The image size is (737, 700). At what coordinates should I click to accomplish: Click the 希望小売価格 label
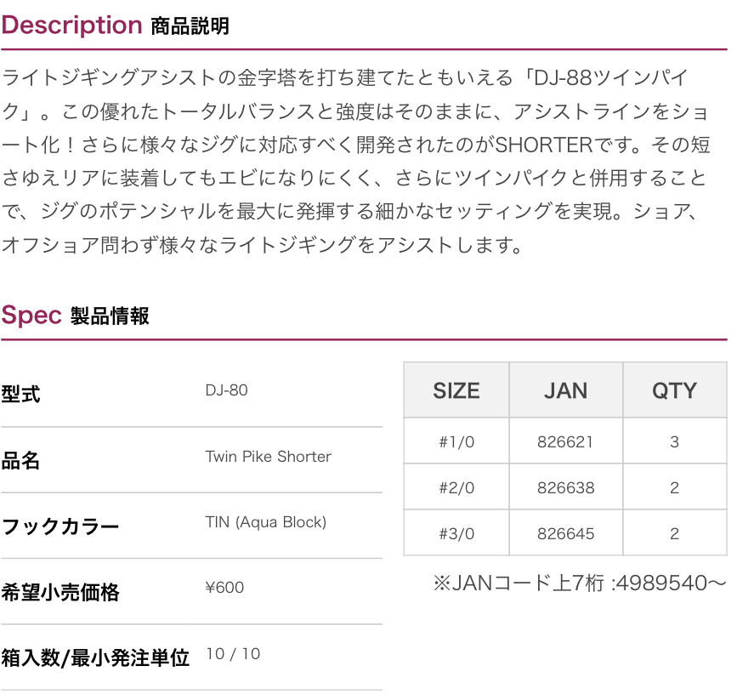pyautogui.click(x=60, y=593)
